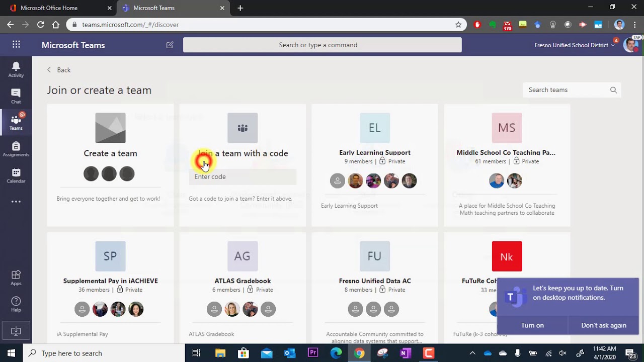Open Premiere Pro from the taskbar
This screenshot has width=644, height=362.
coord(313,353)
